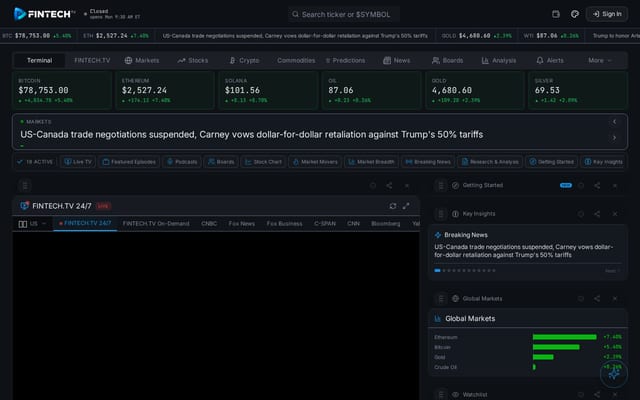The width and height of the screenshot is (640, 400).
Task: Toggle the Stock Chart widget chip
Action: tap(263, 162)
